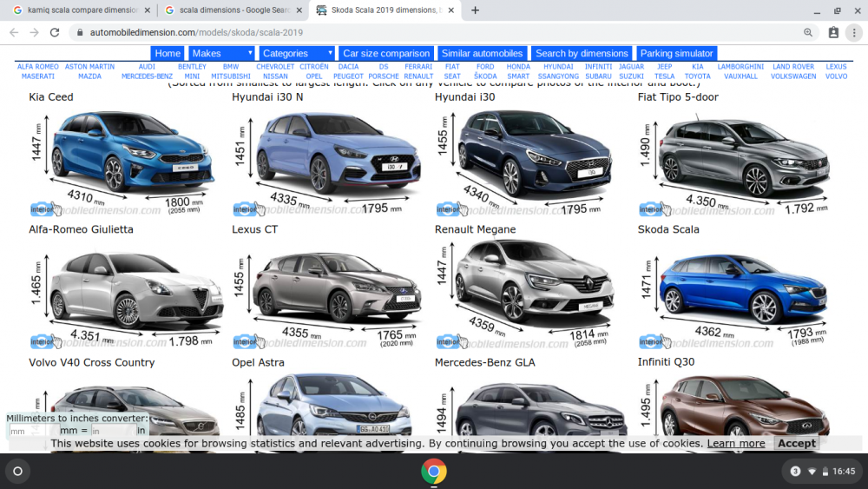
Task: Open Skoda Scala interior photos icon
Action: (x=654, y=341)
